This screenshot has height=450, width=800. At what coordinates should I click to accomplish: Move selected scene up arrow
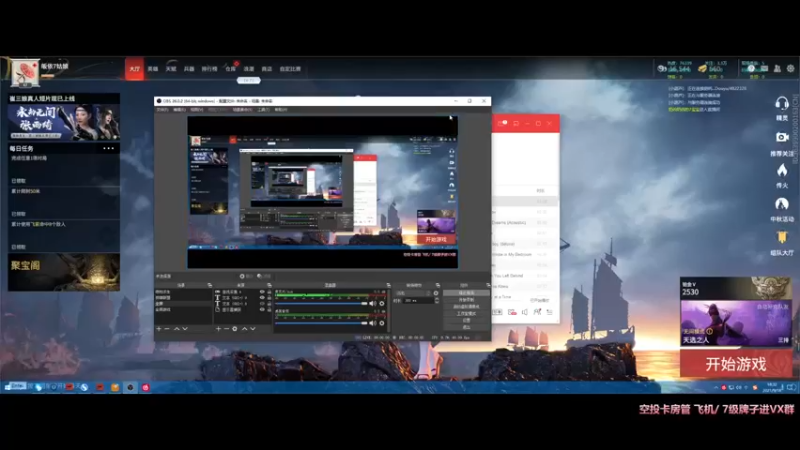tap(177, 329)
